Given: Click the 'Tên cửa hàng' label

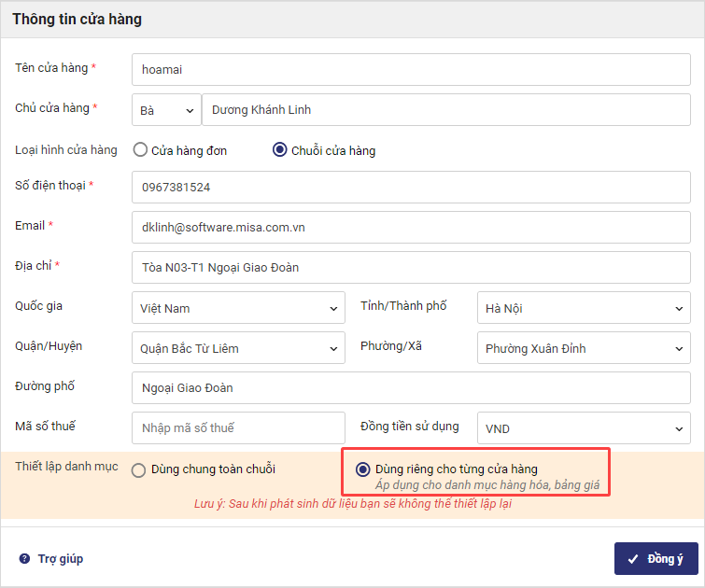Looking at the screenshot, I should (x=51, y=68).
